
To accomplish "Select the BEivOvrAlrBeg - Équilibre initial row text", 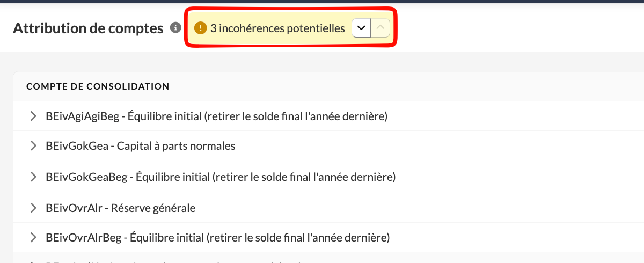I will tap(217, 237).
